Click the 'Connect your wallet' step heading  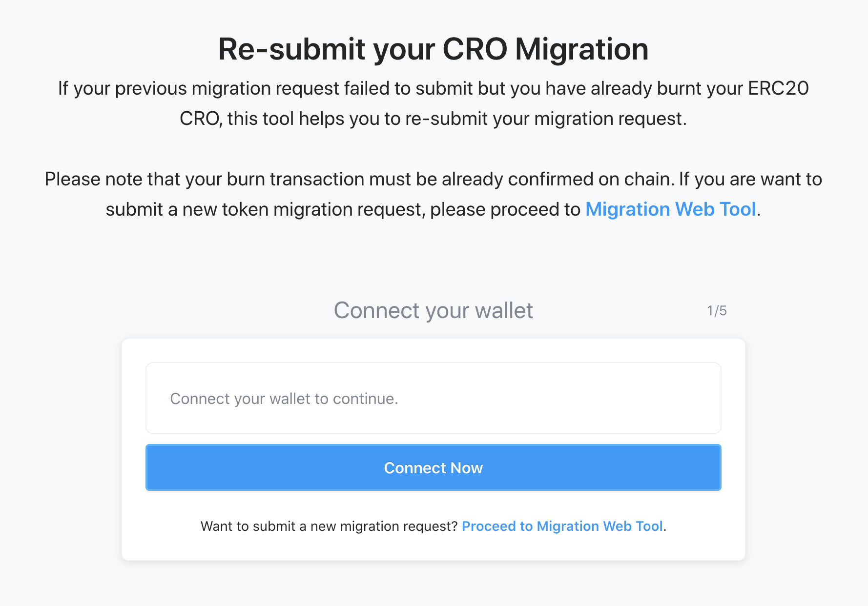click(x=433, y=310)
